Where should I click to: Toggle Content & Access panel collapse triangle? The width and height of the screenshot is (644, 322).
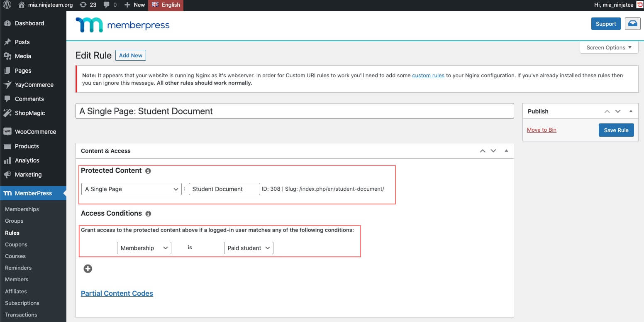click(x=506, y=151)
